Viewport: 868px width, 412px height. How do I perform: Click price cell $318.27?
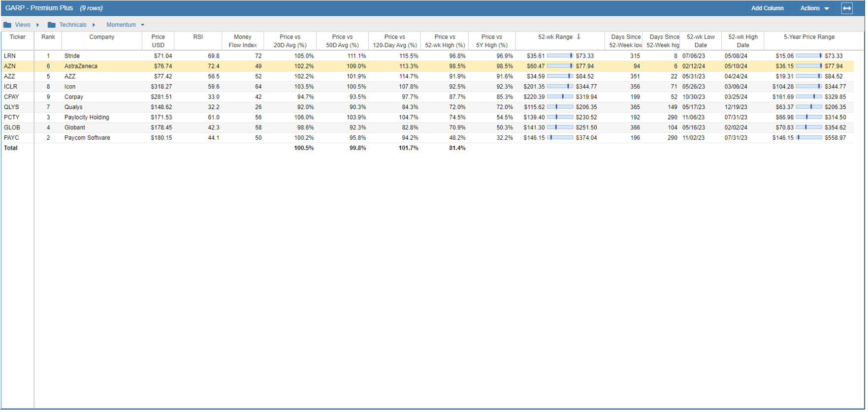[x=162, y=87]
